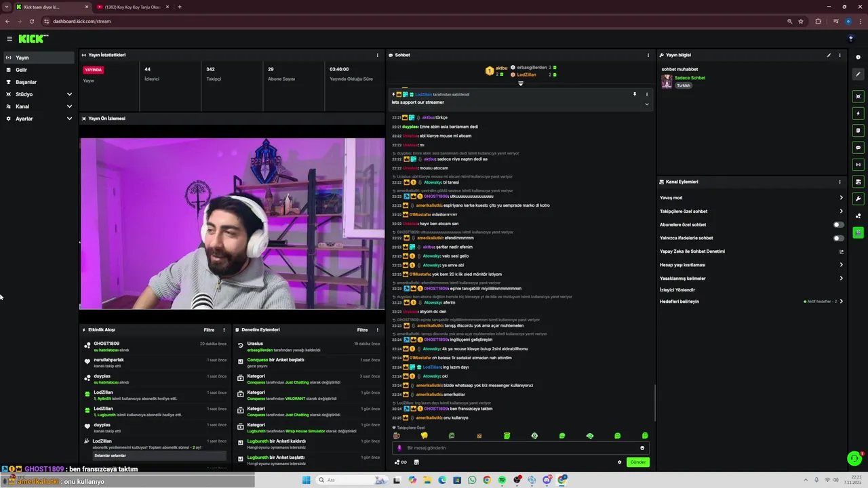This screenshot has height=488, width=868.
Task: Click in the Bir mesaj gönderin input field
Action: coord(521,448)
